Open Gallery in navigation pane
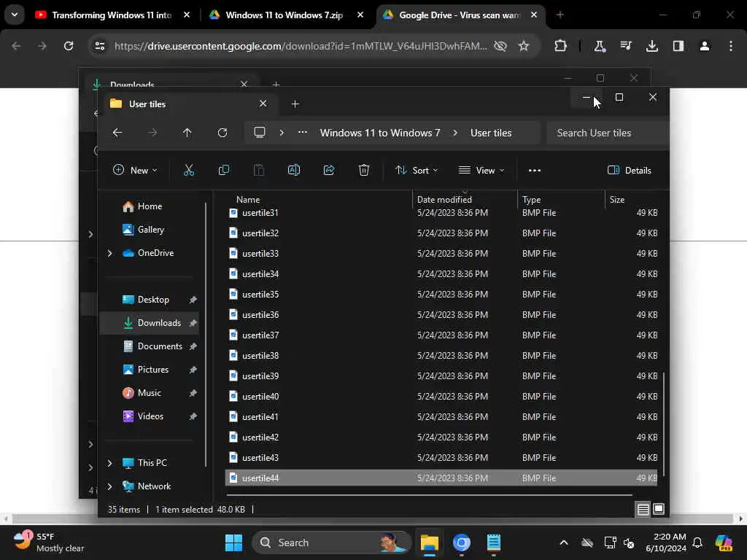This screenshot has height=560, width=747. pyautogui.click(x=151, y=230)
